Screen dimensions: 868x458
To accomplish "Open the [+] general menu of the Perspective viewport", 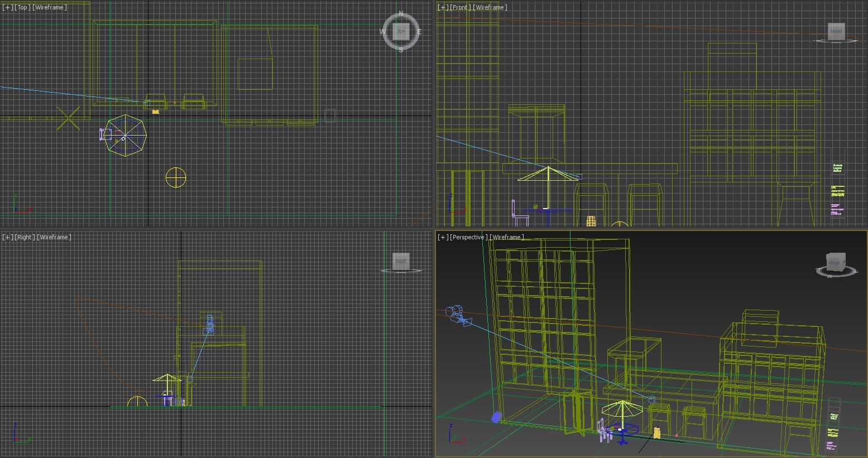I will click(442, 237).
